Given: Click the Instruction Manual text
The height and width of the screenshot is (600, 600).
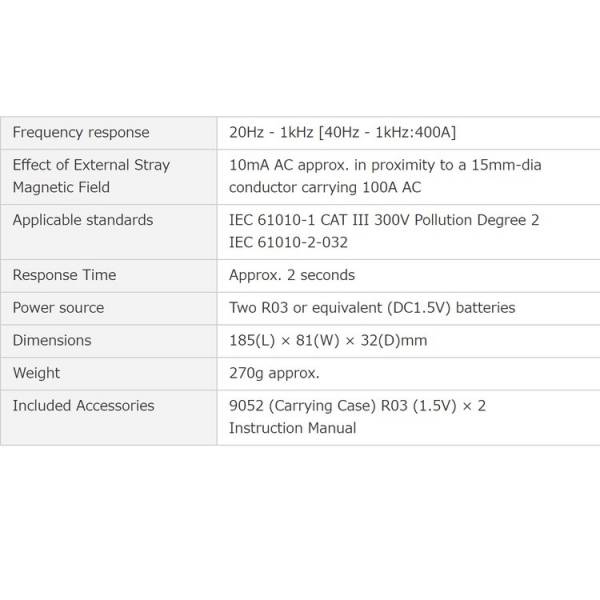Looking at the screenshot, I should 293,428.
